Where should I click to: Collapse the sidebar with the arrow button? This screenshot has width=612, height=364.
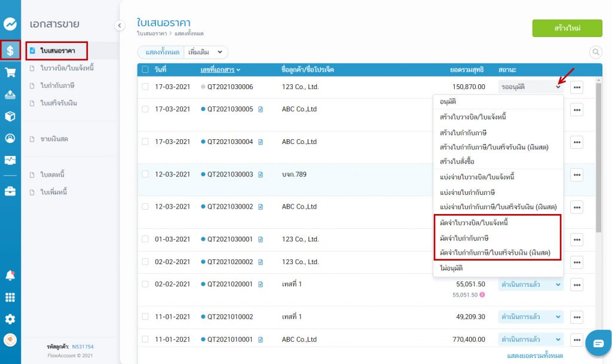[119, 25]
